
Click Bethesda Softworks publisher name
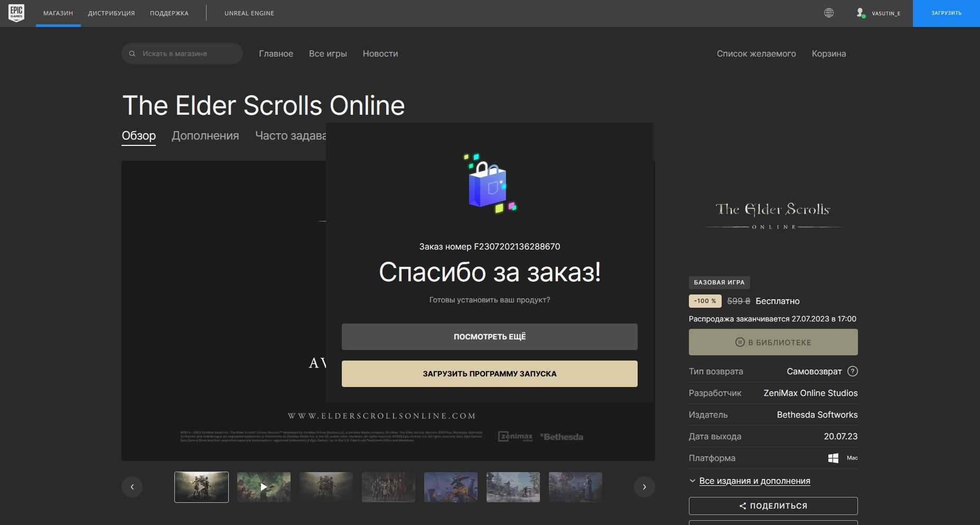click(817, 415)
